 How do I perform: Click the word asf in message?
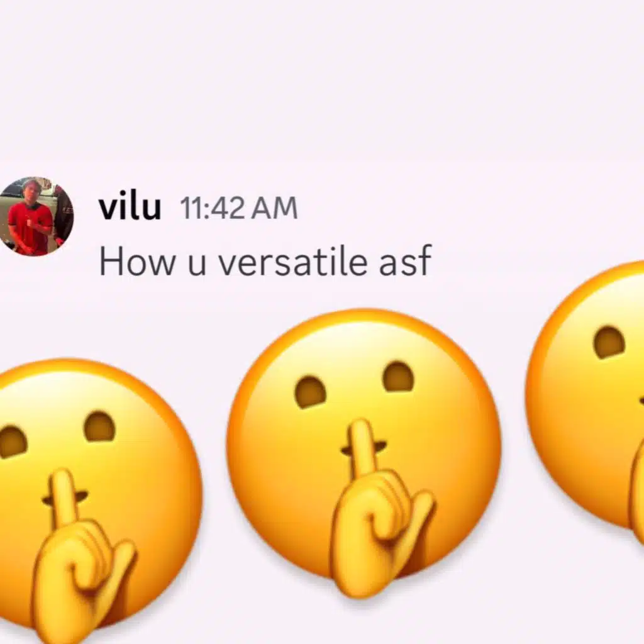(x=405, y=262)
